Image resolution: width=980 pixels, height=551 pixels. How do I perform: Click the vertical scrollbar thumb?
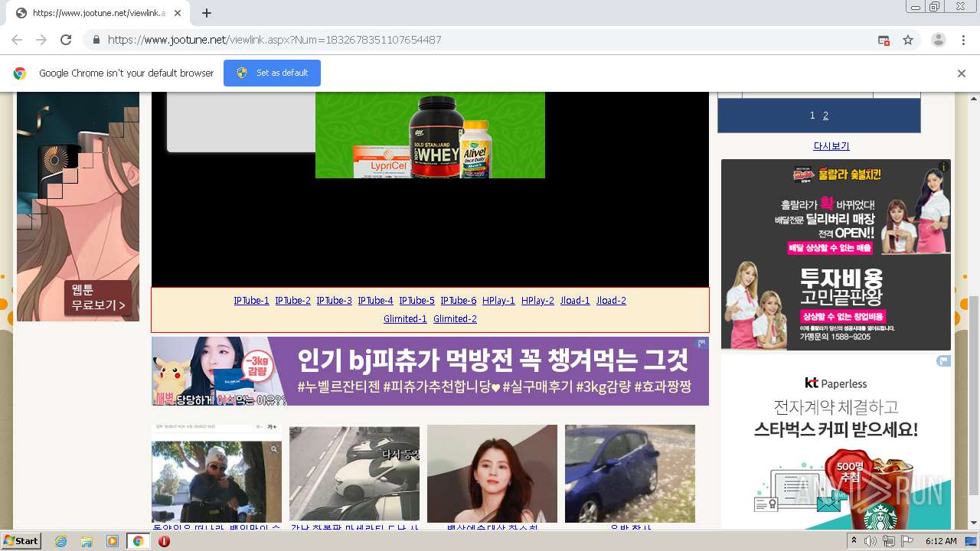click(x=973, y=396)
